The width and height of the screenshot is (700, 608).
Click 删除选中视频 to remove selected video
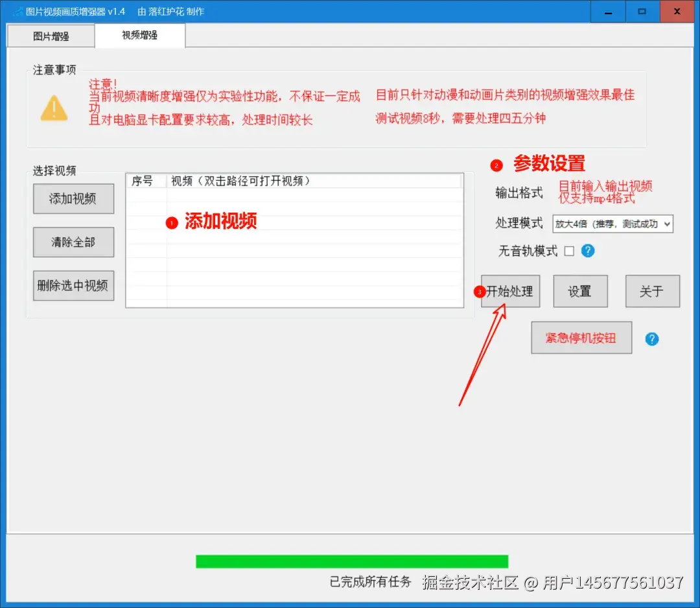pyautogui.click(x=73, y=285)
